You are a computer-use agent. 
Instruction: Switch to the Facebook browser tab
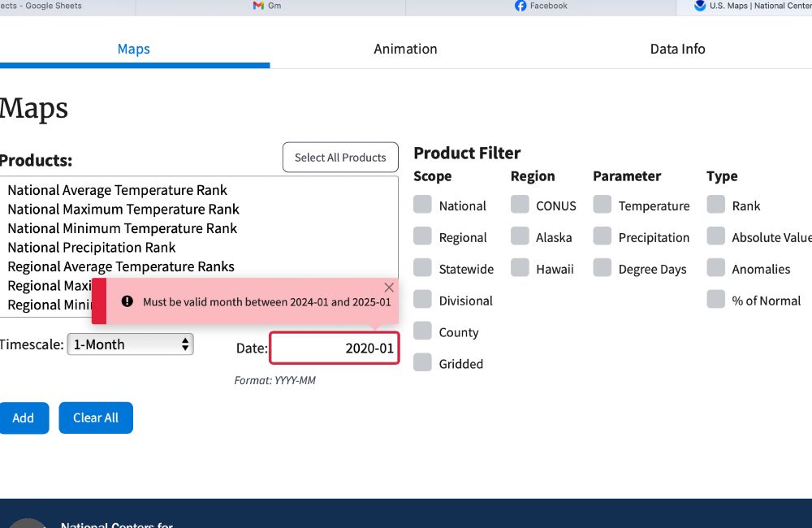[x=541, y=6]
